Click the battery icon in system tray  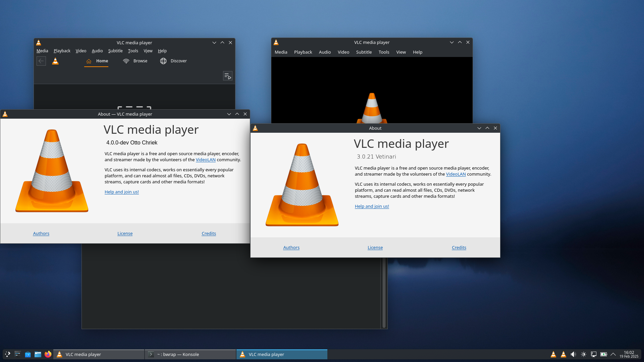pos(604,354)
